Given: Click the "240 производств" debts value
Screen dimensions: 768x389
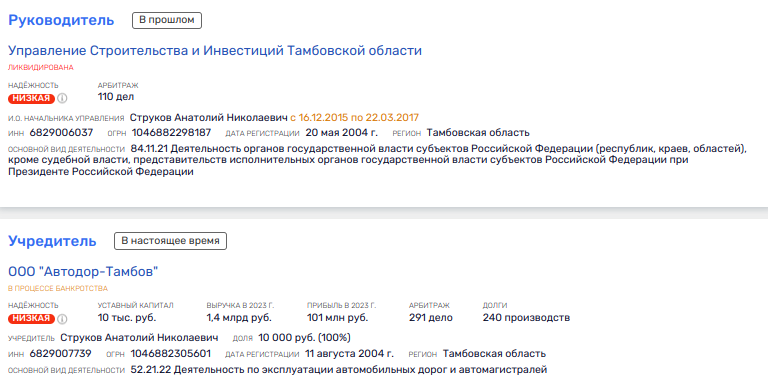Looking at the screenshot, I should [527, 317].
